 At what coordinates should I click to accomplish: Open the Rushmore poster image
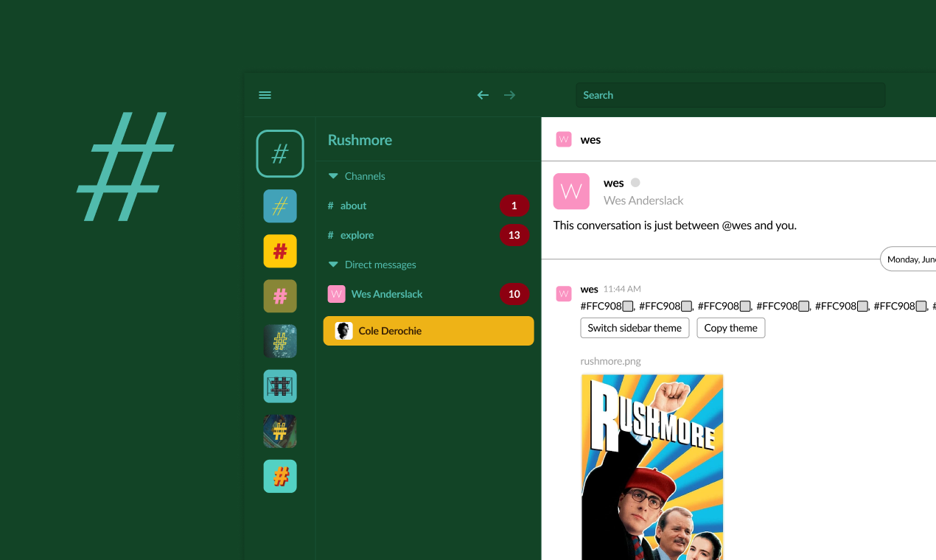tap(652, 467)
